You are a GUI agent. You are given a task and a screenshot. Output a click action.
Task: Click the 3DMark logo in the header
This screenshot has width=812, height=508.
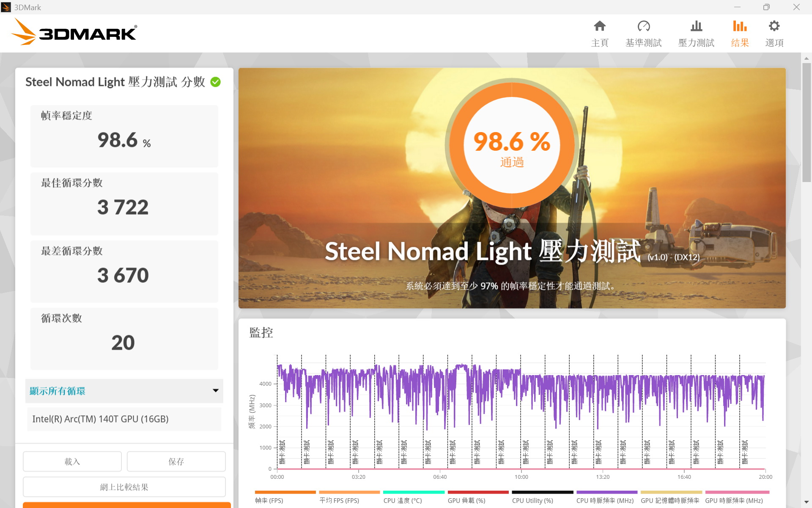pyautogui.click(x=74, y=32)
